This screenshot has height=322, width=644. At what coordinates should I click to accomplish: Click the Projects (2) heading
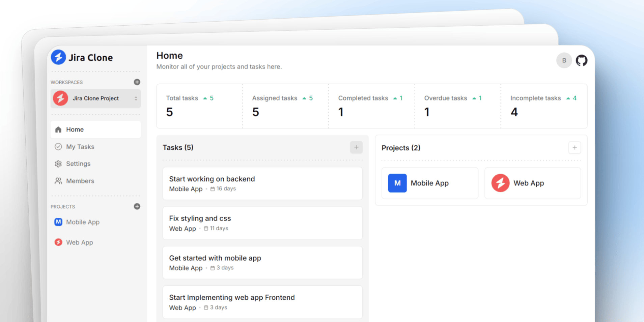point(401,148)
